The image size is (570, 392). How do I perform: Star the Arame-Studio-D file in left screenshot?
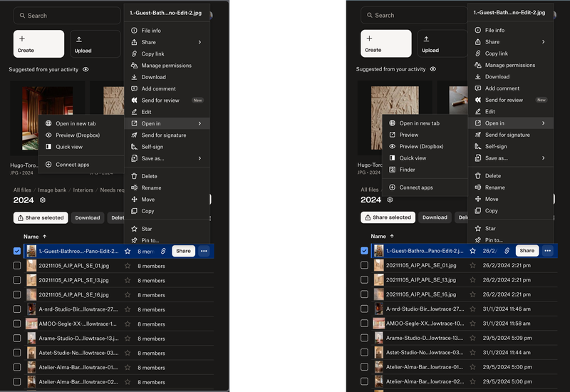pos(128,339)
